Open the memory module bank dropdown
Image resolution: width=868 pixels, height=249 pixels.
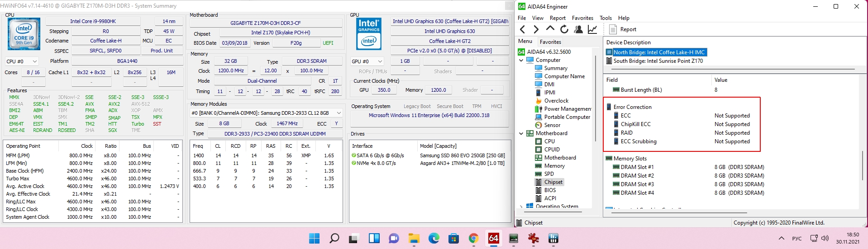coord(266,113)
